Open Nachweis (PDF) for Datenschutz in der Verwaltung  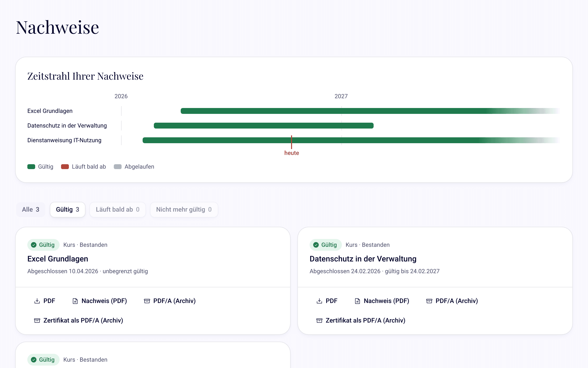[382, 301]
